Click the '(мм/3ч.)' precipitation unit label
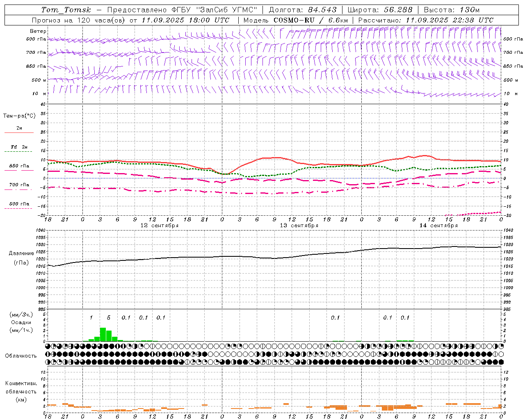The width and height of the screenshot is (525, 420). (21, 315)
